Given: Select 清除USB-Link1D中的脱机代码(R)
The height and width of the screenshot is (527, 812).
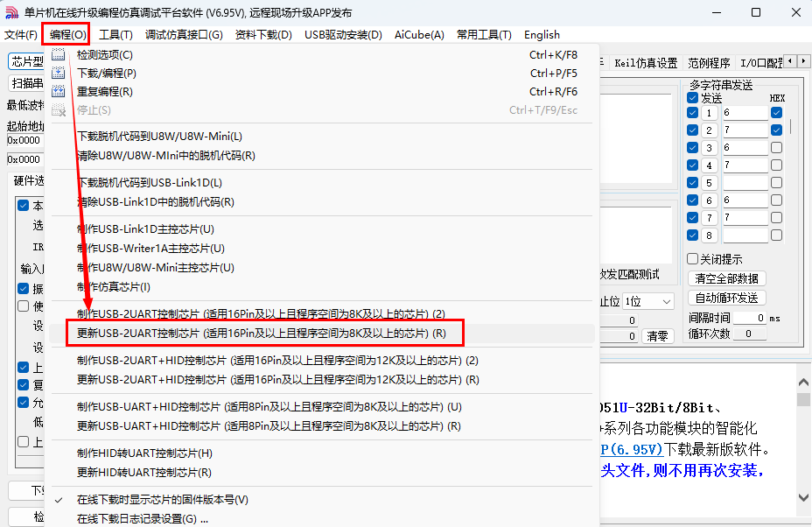Looking at the screenshot, I should (x=322, y=201).
